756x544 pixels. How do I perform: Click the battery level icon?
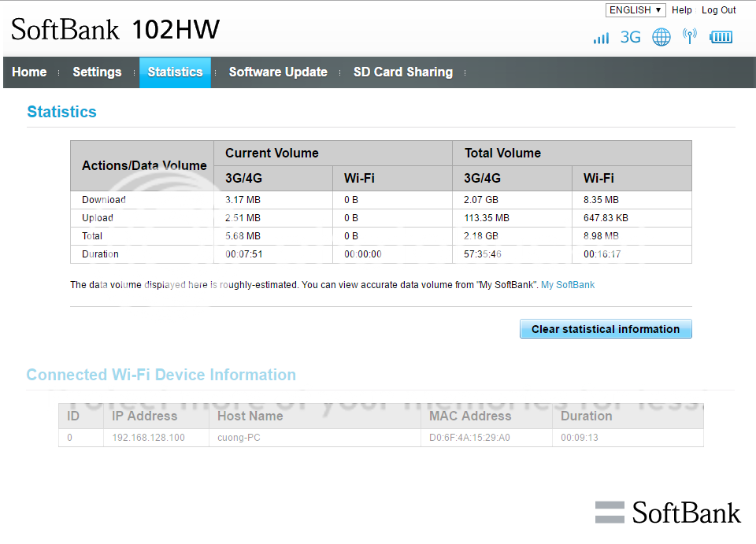pyautogui.click(x=721, y=37)
